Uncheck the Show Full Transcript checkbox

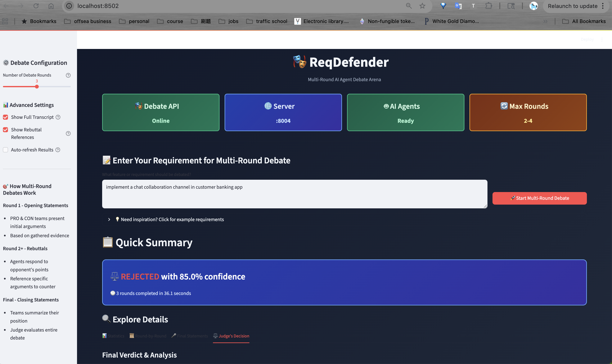[x=6, y=117]
